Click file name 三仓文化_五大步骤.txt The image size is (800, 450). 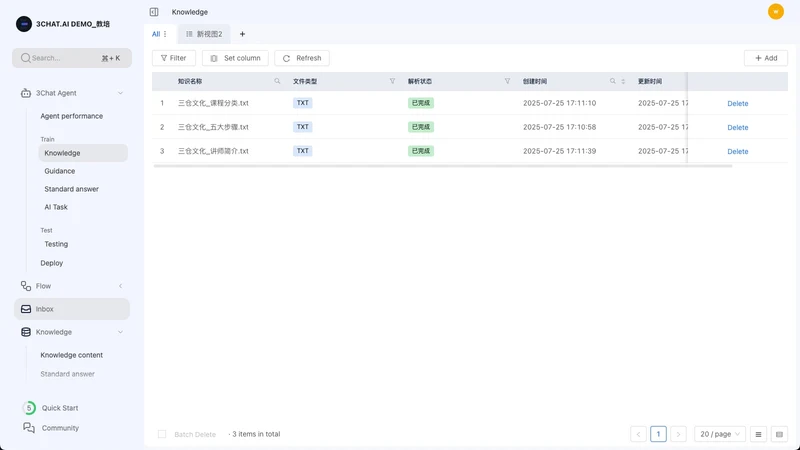(213, 127)
